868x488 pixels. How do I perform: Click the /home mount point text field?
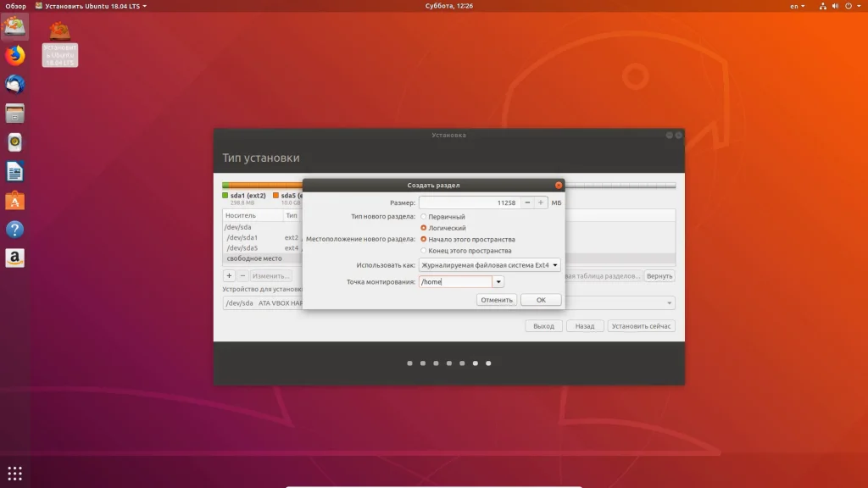pos(455,282)
